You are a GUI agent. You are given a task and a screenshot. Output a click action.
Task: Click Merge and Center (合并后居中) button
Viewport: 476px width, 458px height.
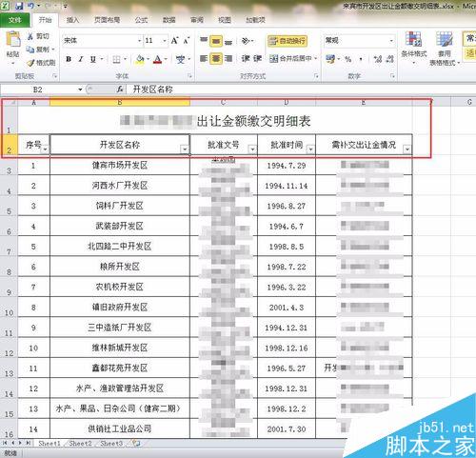point(290,59)
